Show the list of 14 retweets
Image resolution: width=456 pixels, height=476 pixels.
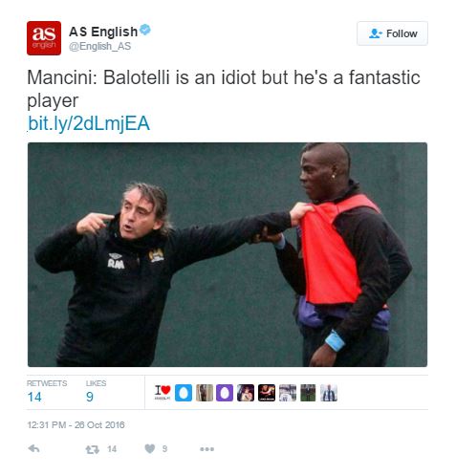(47, 393)
